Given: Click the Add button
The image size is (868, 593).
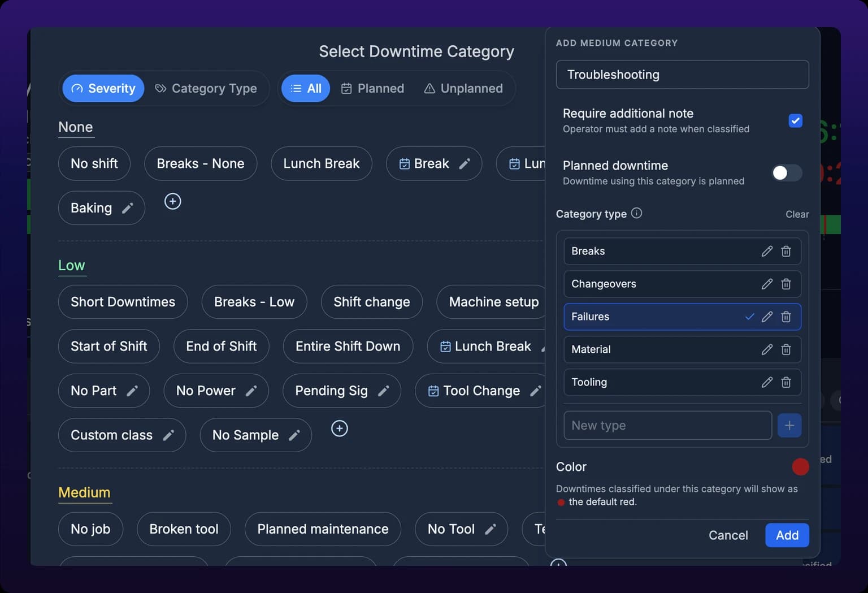Looking at the screenshot, I should point(787,535).
